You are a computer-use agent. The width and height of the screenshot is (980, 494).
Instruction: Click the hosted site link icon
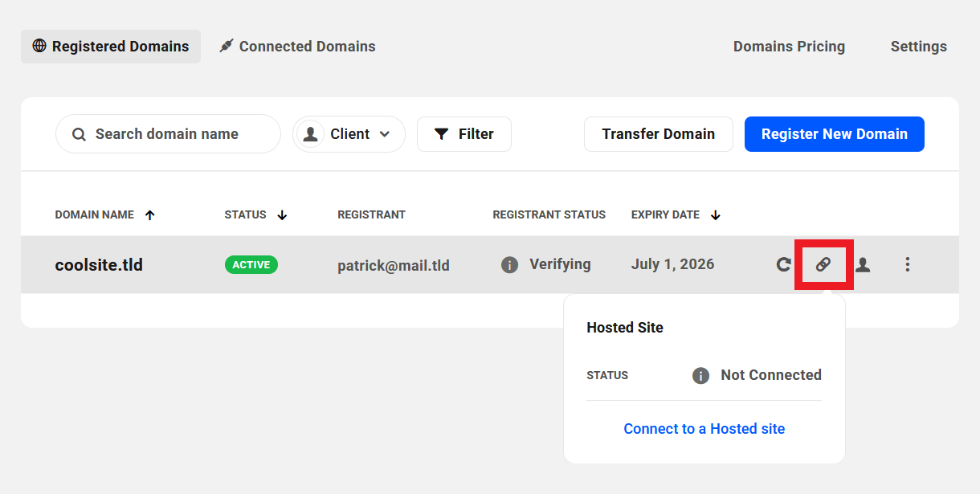pyautogui.click(x=823, y=264)
